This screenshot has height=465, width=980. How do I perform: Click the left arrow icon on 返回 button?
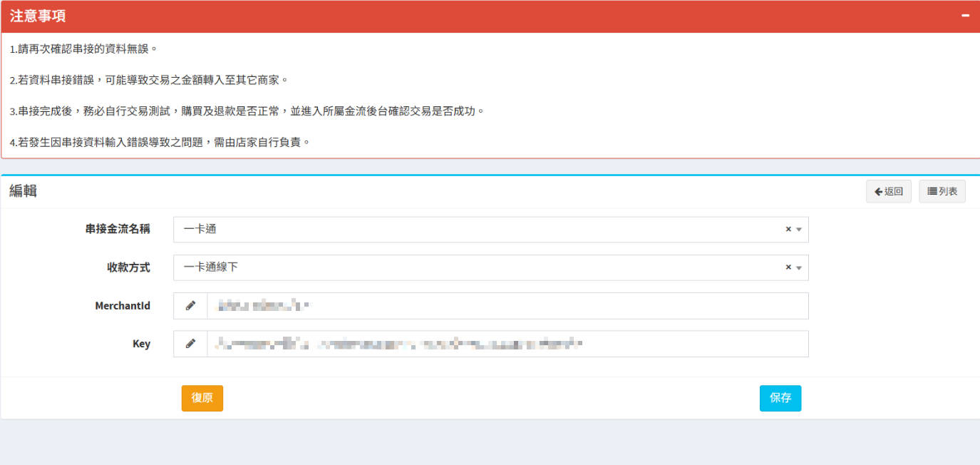coord(878,191)
